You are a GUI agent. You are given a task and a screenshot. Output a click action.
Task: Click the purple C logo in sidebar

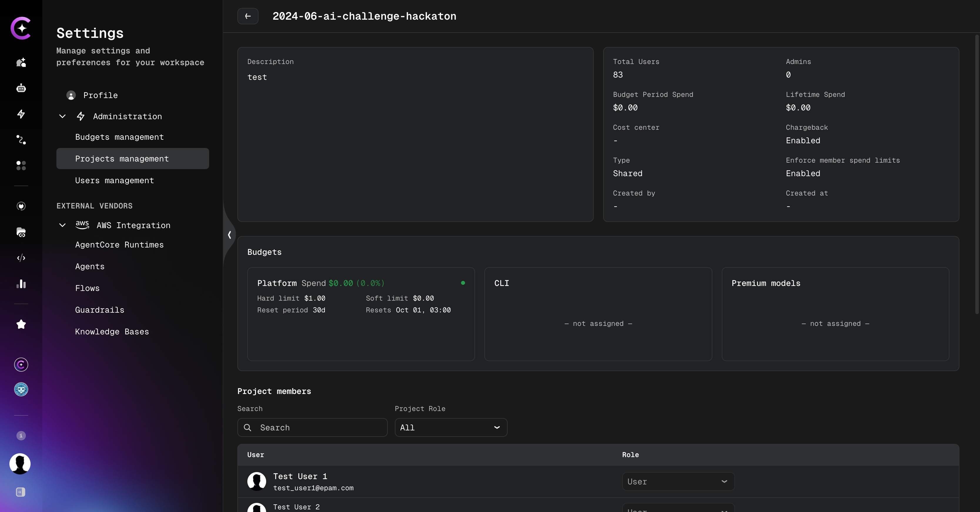(x=21, y=28)
